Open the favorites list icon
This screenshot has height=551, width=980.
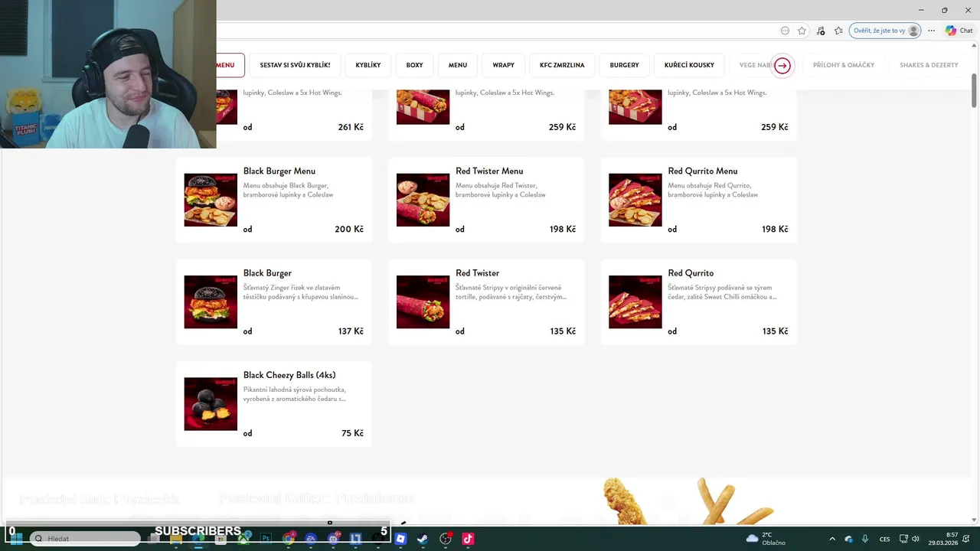click(x=838, y=31)
